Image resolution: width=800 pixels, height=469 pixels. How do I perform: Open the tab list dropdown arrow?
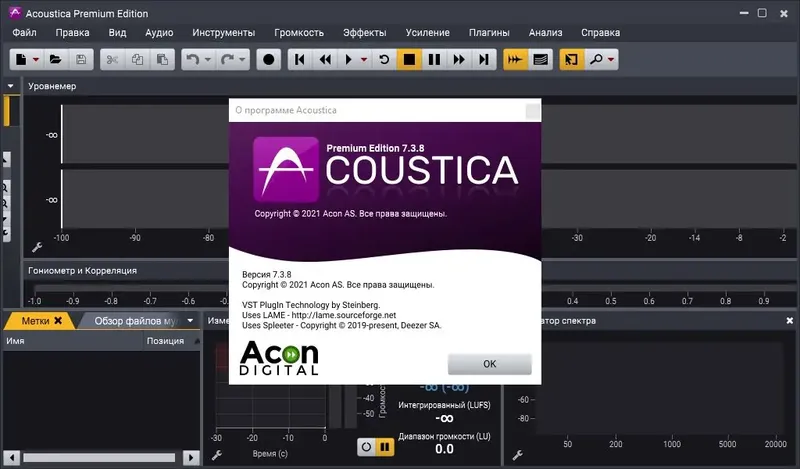point(190,320)
